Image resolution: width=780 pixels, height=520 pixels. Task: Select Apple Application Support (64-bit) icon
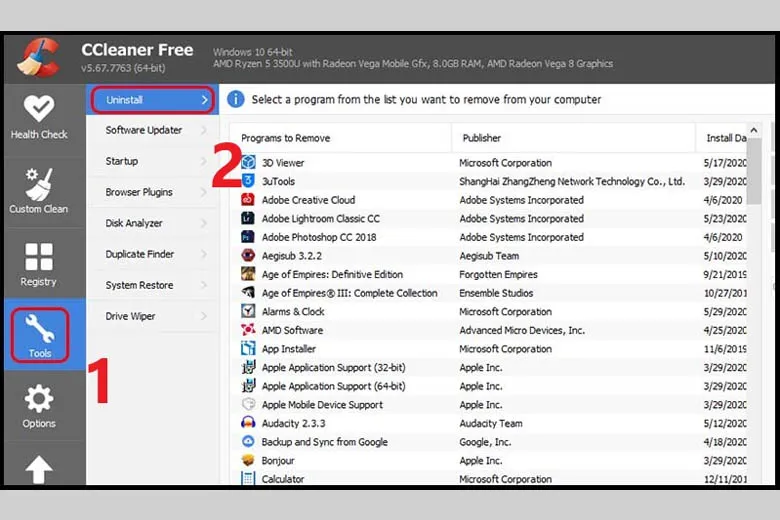[248, 386]
